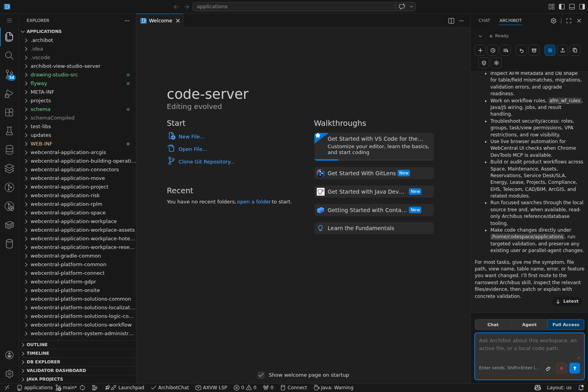
Task: Switch to the CHAT tab
Action: click(x=484, y=20)
